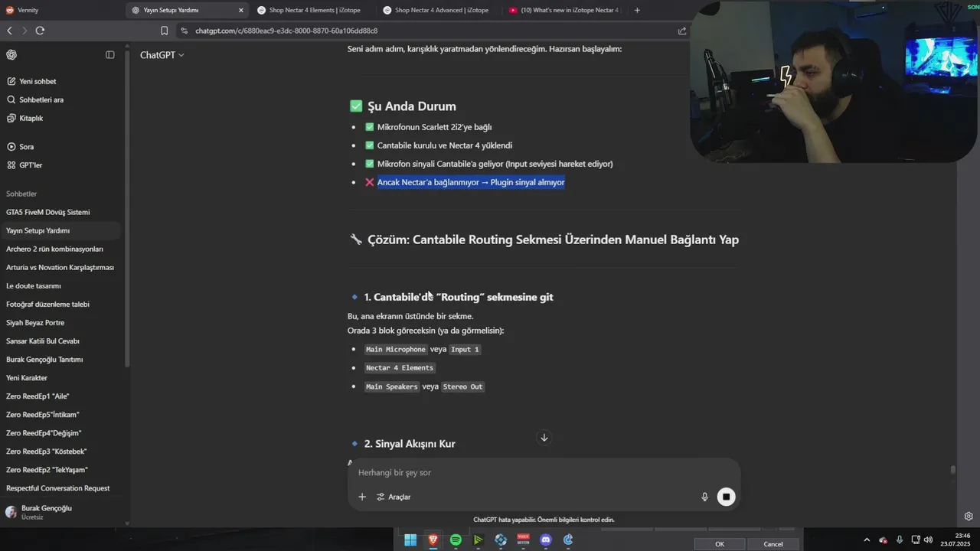Stop generating with the stop button
Screen dimensions: 980x551
tap(726, 497)
